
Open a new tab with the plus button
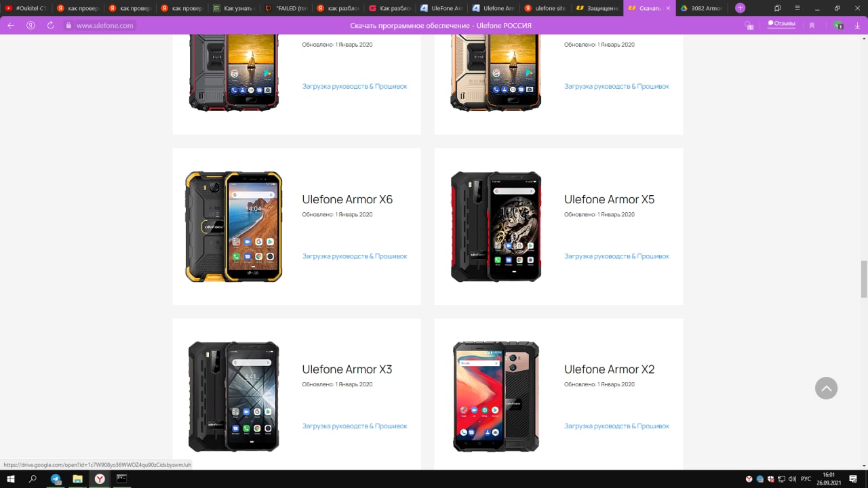[740, 8]
